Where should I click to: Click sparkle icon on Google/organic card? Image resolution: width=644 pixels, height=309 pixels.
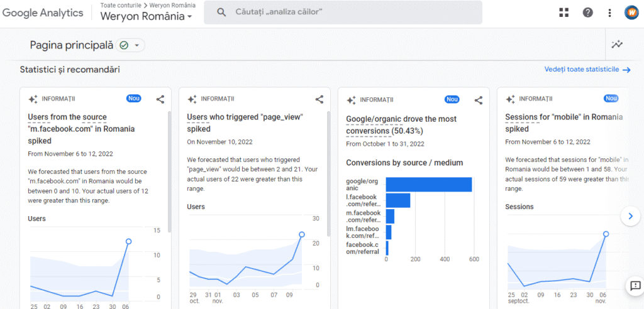[351, 100]
